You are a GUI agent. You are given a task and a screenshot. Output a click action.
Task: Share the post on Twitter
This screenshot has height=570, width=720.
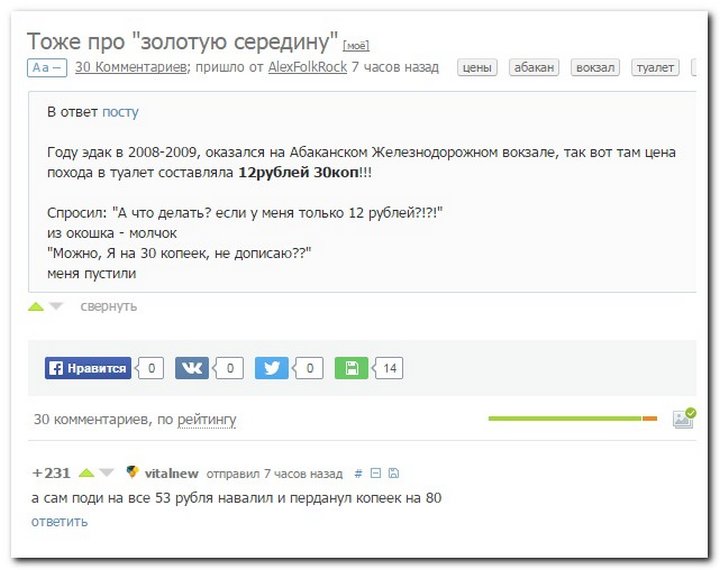pos(272,368)
